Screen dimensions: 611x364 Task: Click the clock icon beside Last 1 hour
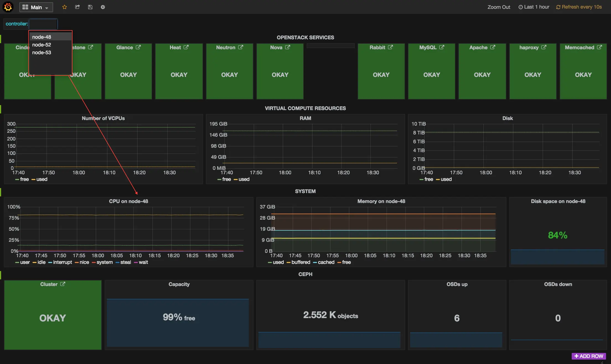pyautogui.click(x=521, y=7)
